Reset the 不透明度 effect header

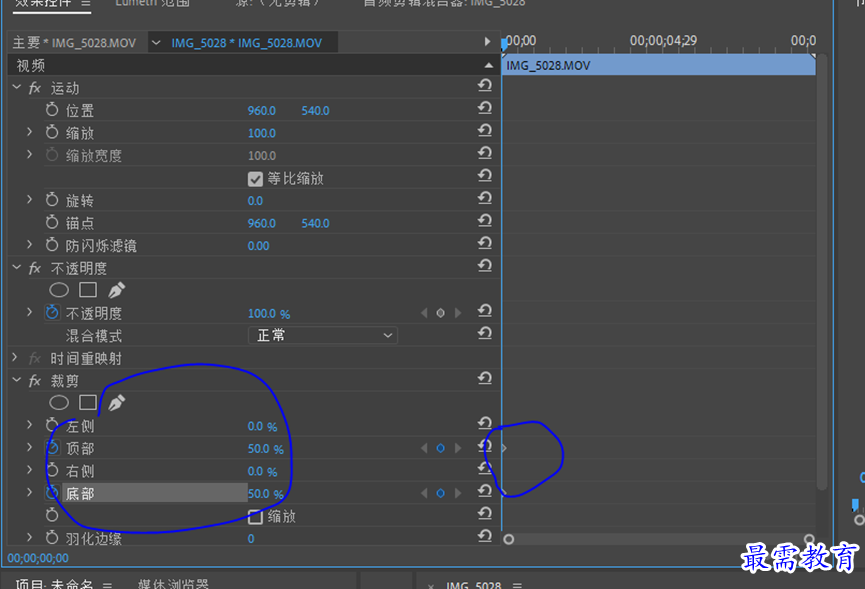[485, 265]
